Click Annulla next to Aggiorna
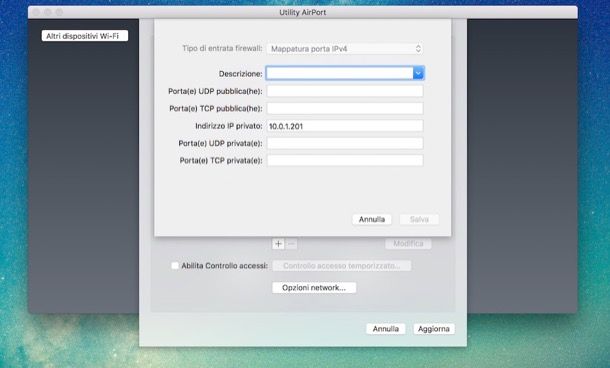 pos(386,329)
